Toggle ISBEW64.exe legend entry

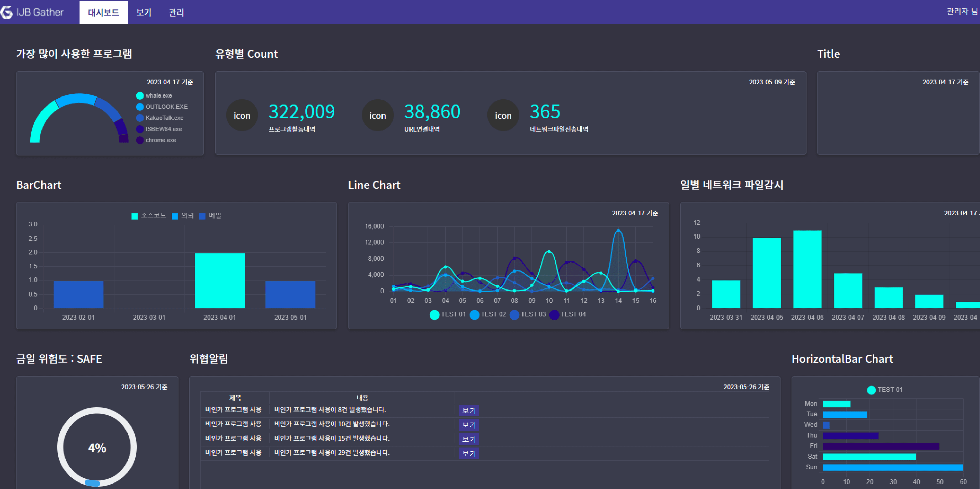point(159,129)
